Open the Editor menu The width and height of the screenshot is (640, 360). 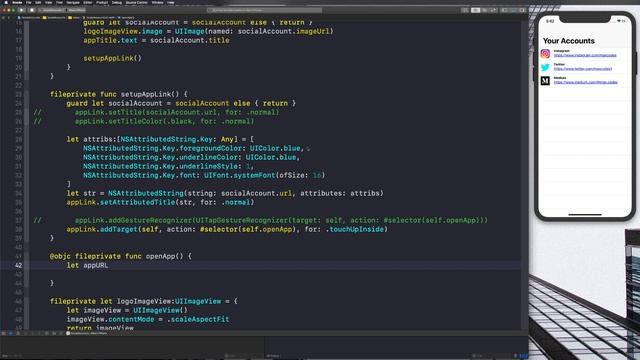point(88,2)
